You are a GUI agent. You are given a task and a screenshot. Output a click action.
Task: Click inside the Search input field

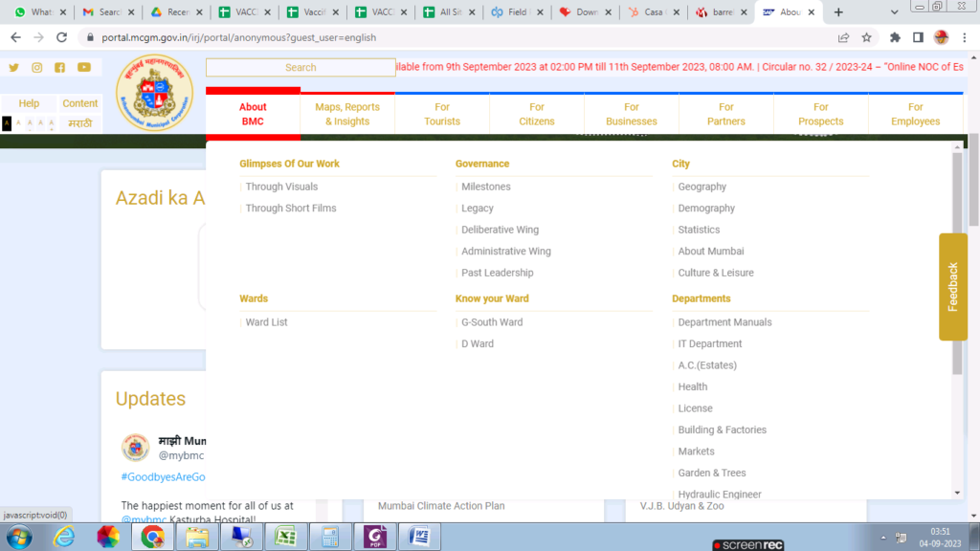pos(300,67)
